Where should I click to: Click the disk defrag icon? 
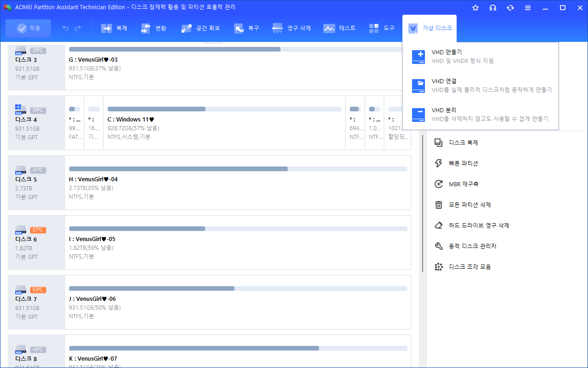[439, 267]
